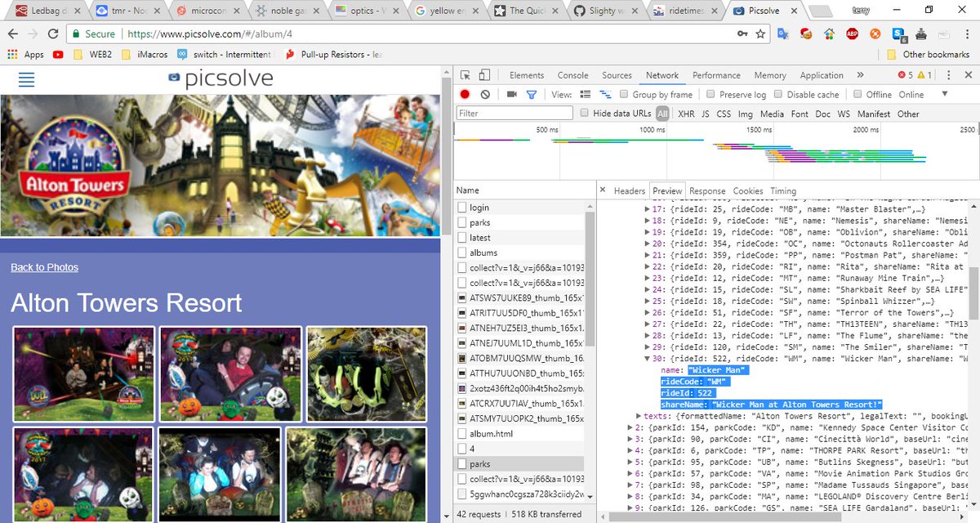The width and height of the screenshot is (980, 523).
Task: Capture screenshots with the camera icon
Action: pyautogui.click(x=511, y=95)
